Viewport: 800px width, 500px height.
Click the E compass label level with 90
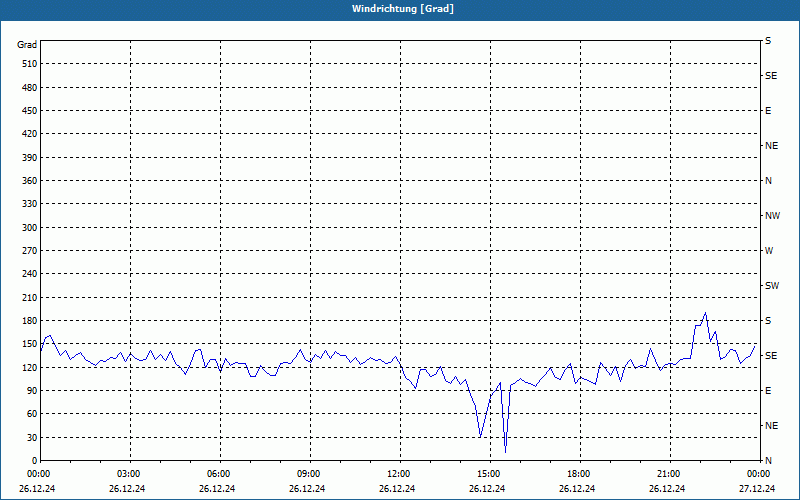(768, 391)
